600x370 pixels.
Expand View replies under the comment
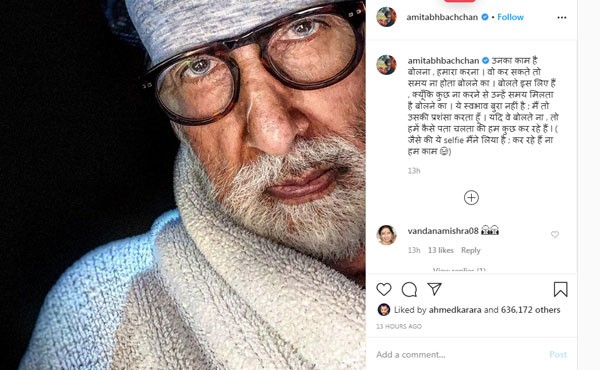tap(459, 270)
